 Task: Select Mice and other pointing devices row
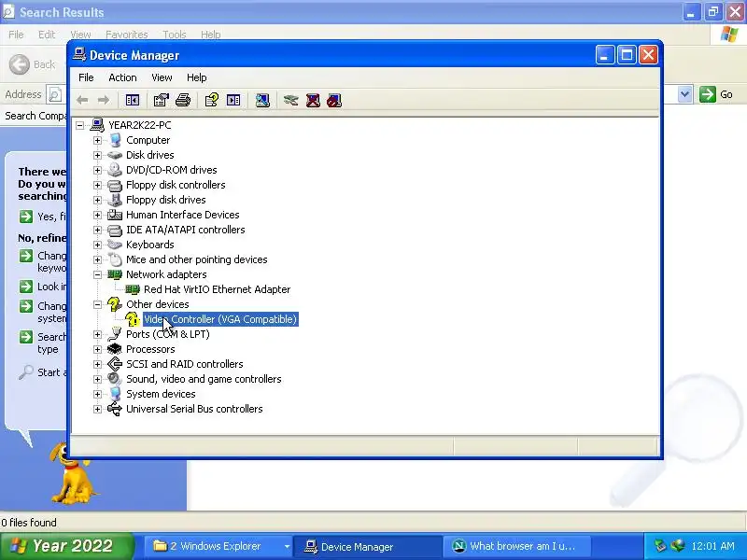click(x=196, y=259)
